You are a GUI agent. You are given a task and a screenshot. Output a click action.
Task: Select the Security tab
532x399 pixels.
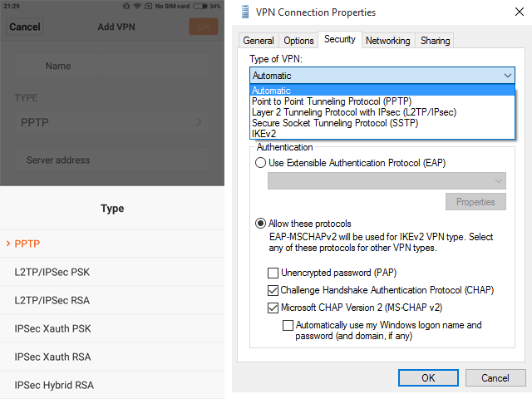(x=340, y=39)
